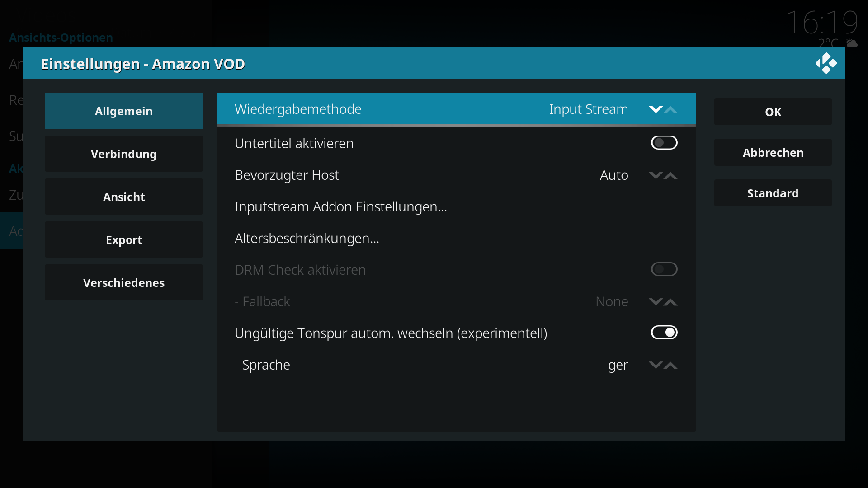
Task: Click the Input Stream value text
Action: (589, 109)
